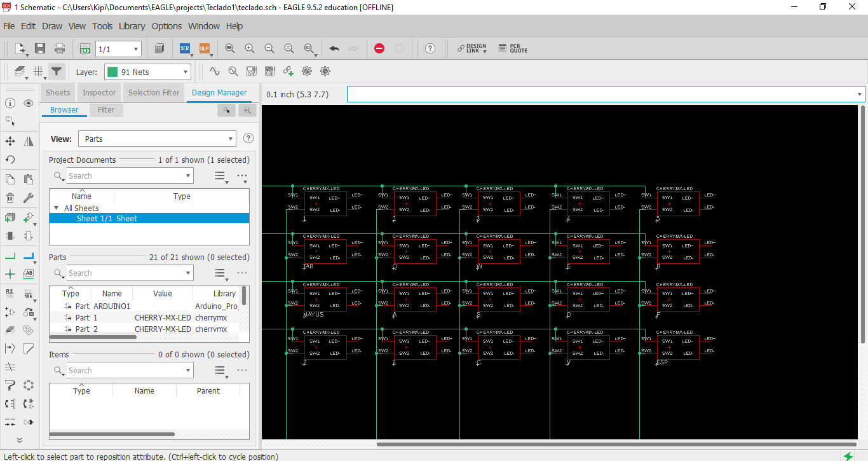This screenshot has width=868, height=461.
Task: Select the Draw Net green line tool
Action: pos(10,256)
